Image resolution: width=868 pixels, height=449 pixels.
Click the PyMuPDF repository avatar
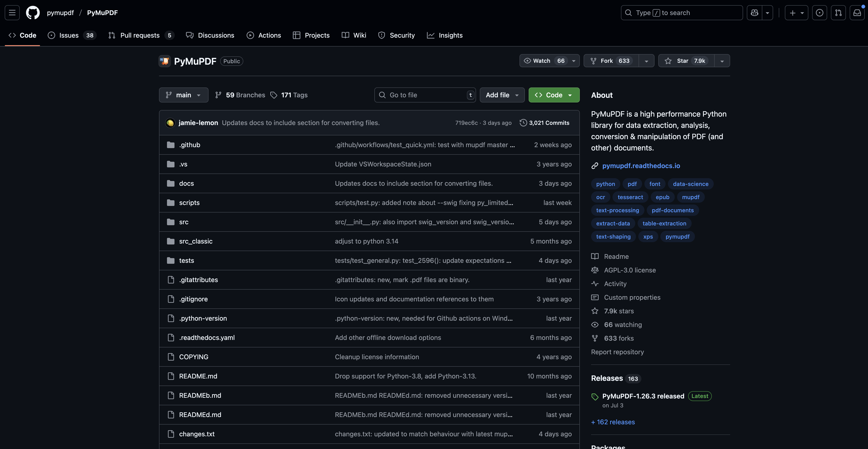pyautogui.click(x=165, y=61)
